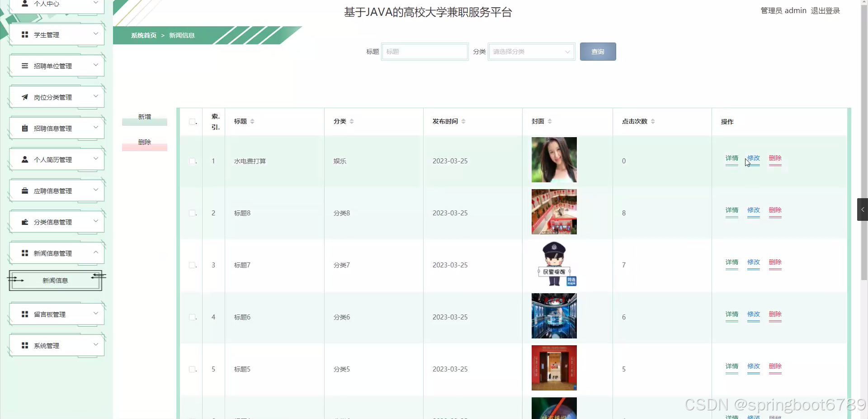
Task: Click the 查询 search button
Action: [x=598, y=52]
